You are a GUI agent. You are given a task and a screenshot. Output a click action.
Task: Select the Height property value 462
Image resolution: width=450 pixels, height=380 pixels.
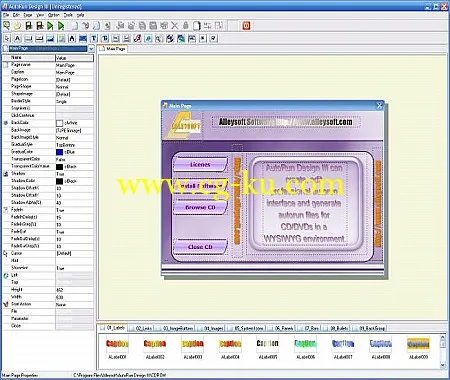click(x=74, y=290)
